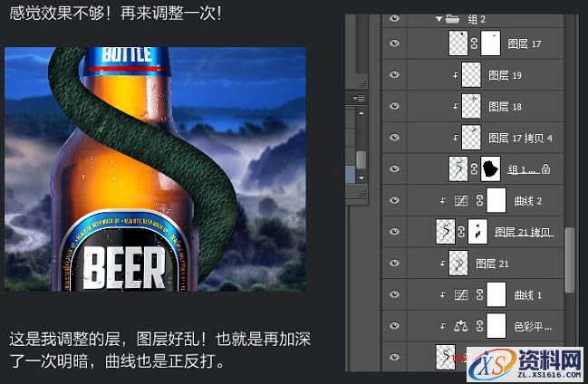
Task: Select the white mask of 曲线 2
Action: [x=496, y=200]
